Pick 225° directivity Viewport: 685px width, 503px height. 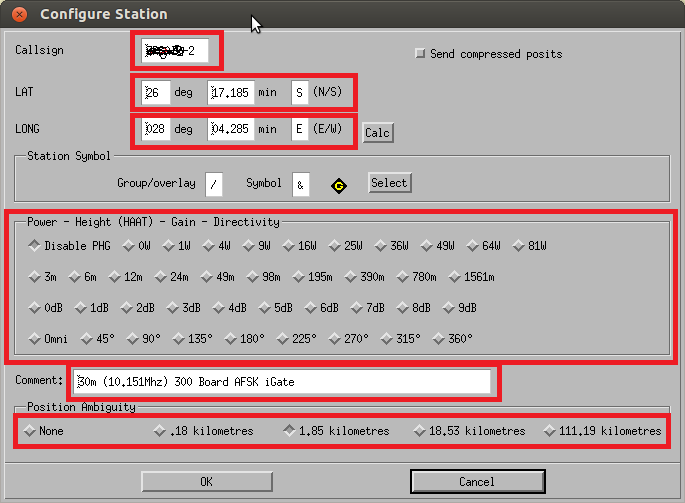[x=296, y=339]
